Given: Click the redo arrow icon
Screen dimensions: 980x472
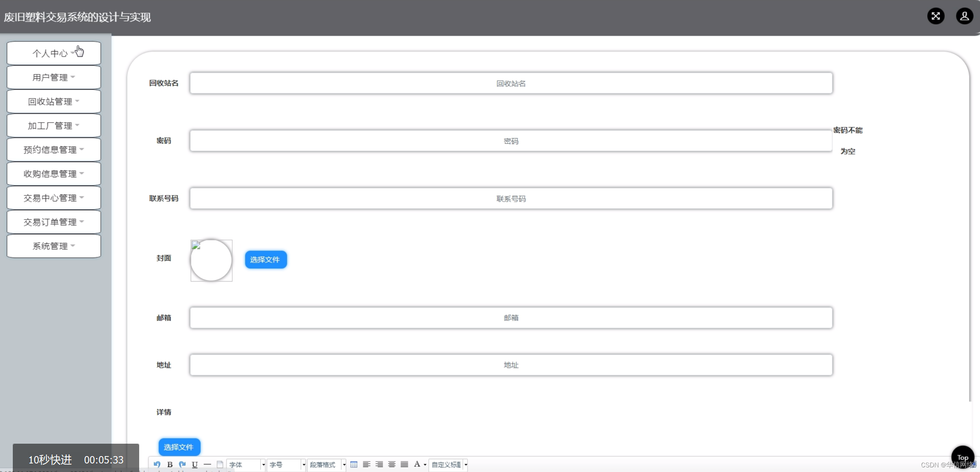Looking at the screenshot, I should point(182,464).
